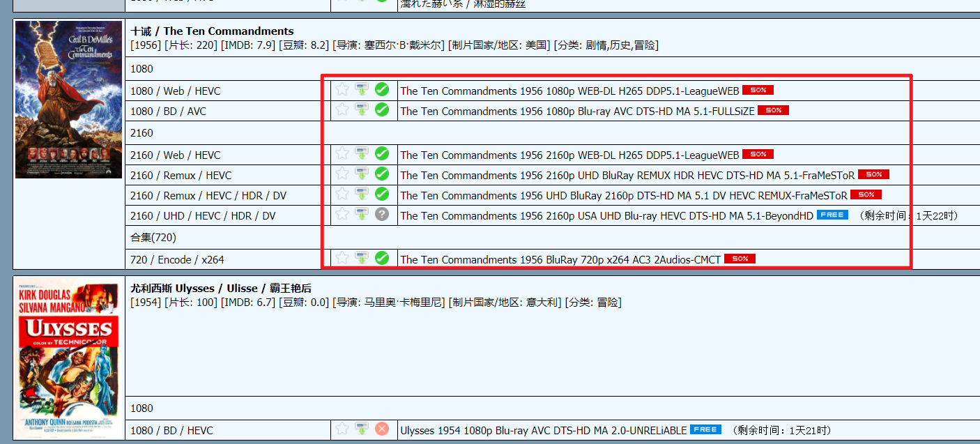Open The Ten Commandments 1080p WEB-DL LeagueWEB link

(569, 91)
